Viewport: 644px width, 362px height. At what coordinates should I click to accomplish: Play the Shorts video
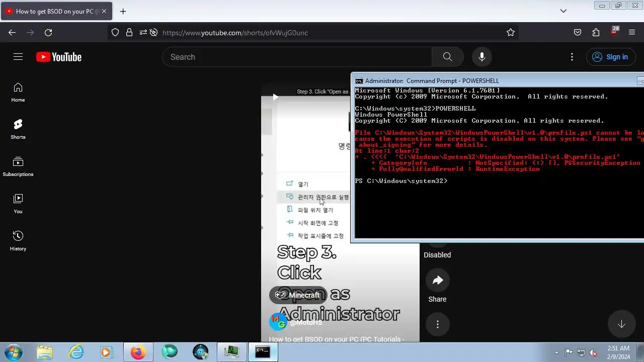275,97
